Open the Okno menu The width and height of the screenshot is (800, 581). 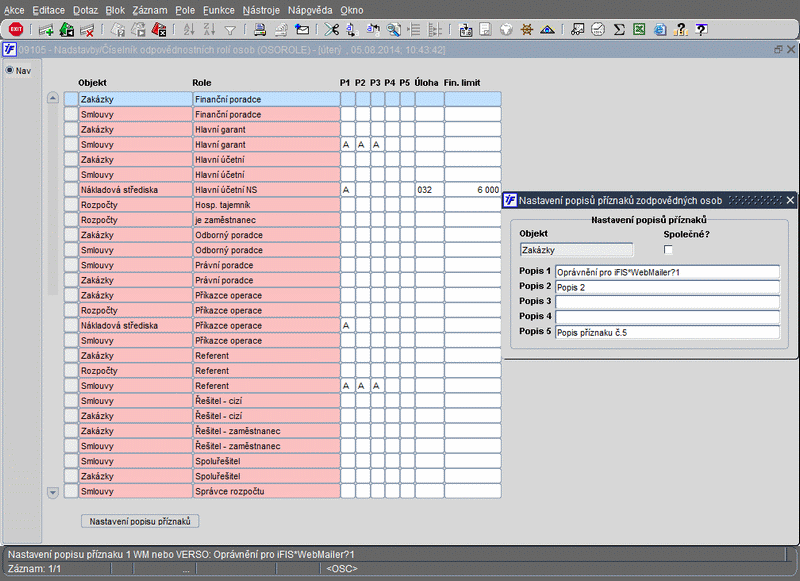click(352, 10)
